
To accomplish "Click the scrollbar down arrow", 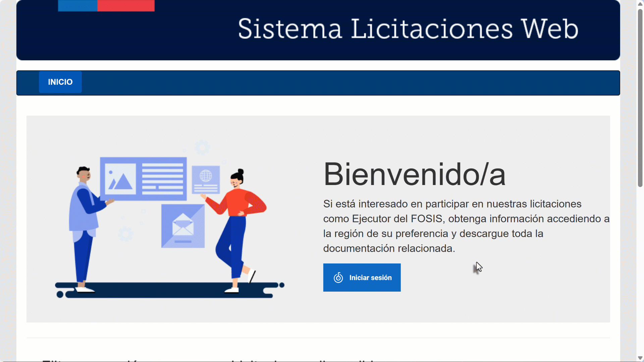I will coord(640,358).
